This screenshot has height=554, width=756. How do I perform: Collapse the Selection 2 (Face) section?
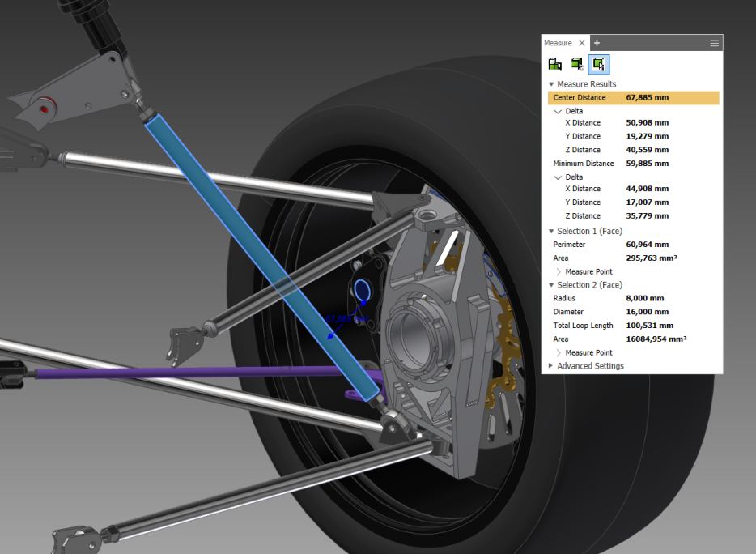click(x=551, y=285)
